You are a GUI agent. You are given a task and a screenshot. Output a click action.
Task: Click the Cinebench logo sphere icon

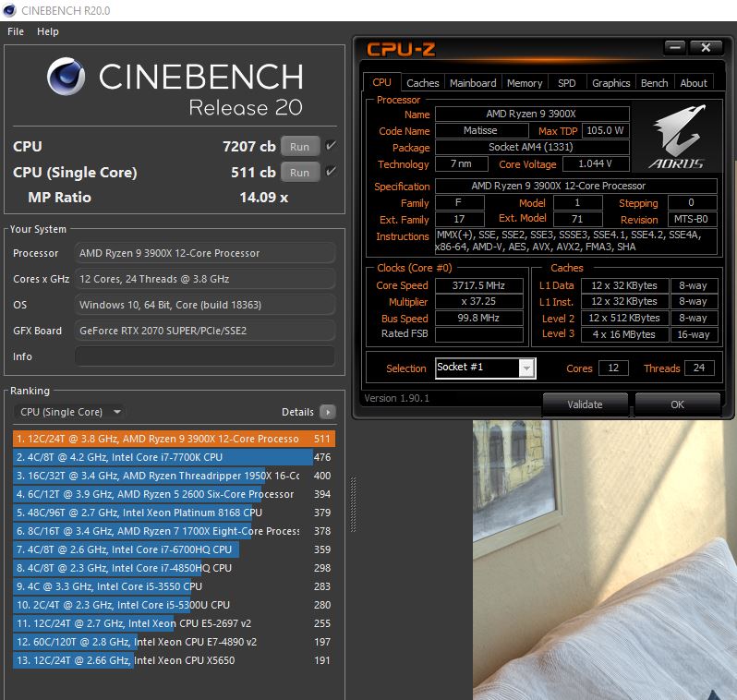(x=66, y=76)
